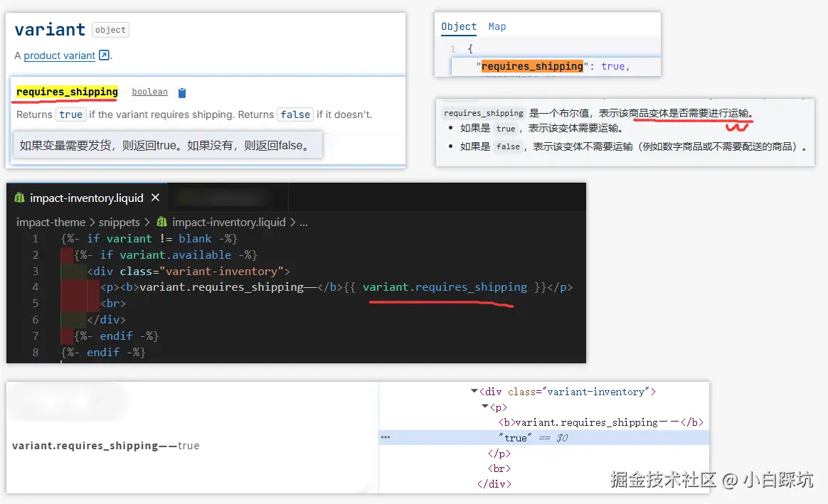This screenshot has width=828, height=504.
Task: Select the br element in DevTools
Action: tap(499, 468)
